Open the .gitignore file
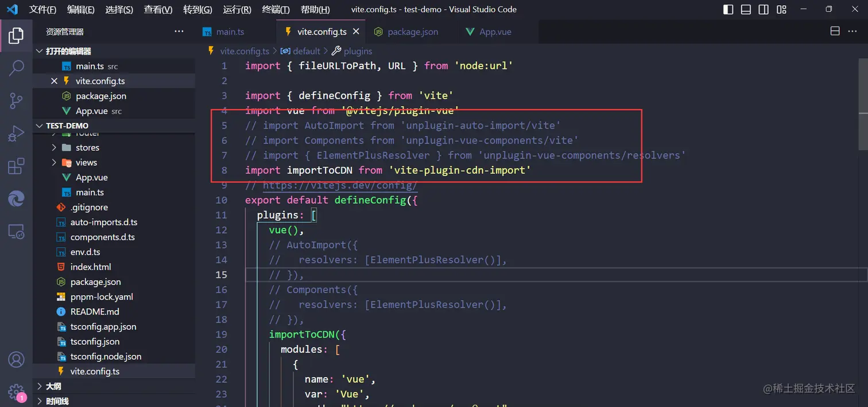 click(x=114, y=207)
